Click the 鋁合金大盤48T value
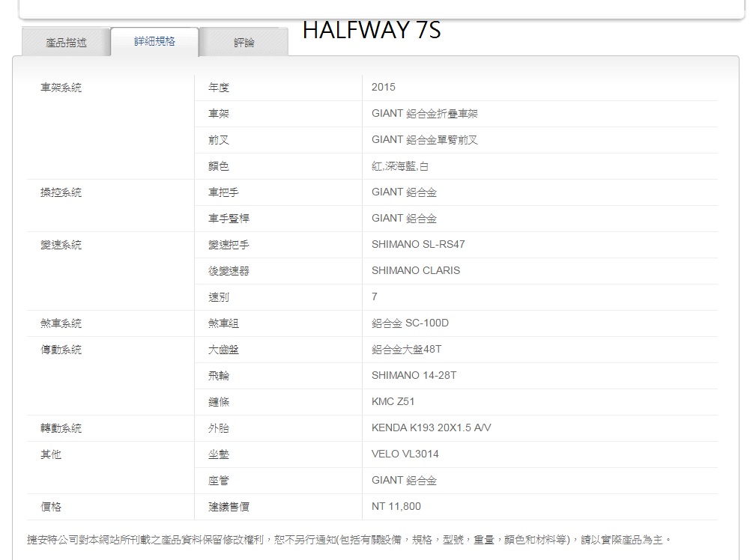 (x=406, y=350)
